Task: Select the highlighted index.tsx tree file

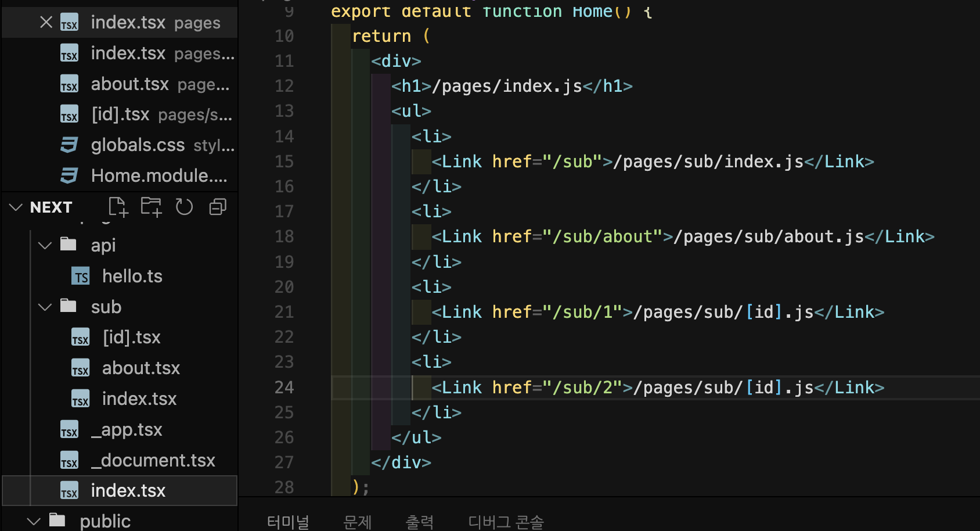Action: pyautogui.click(x=120, y=491)
